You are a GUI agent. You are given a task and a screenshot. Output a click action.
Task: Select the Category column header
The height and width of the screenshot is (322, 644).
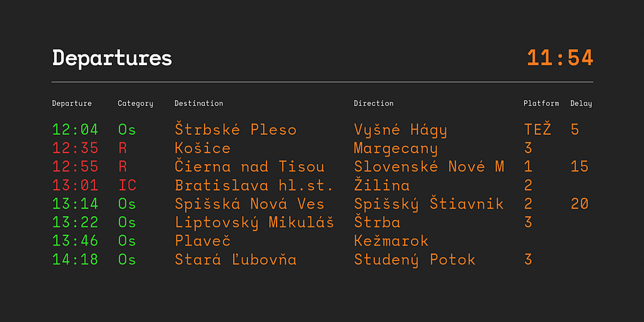(x=135, y=104)
